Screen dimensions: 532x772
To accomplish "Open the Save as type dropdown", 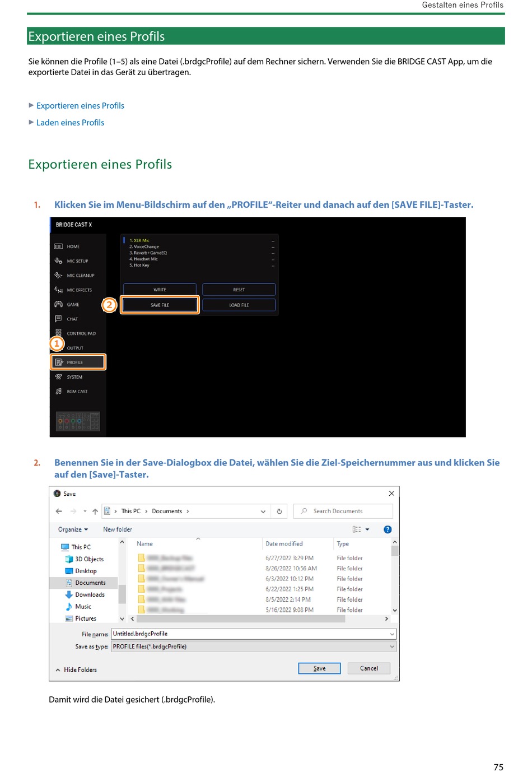I will coord(254,647).
